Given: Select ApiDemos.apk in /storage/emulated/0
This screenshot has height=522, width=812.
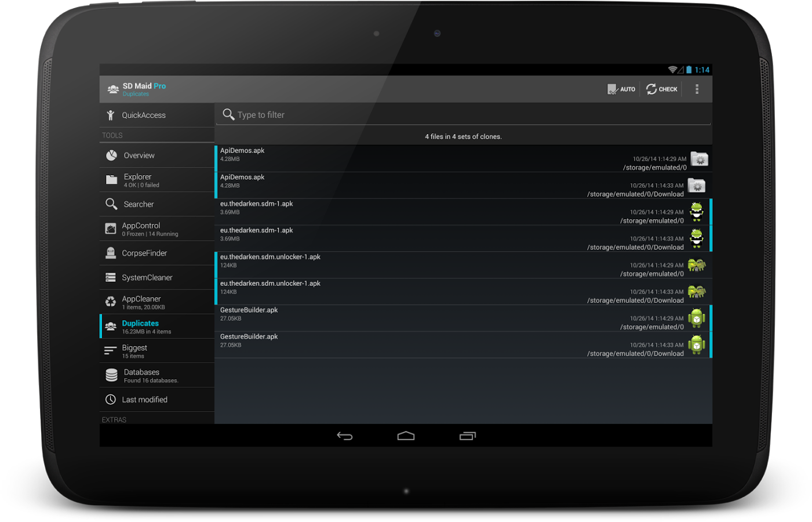Looking at the screenshot, I should [x=463, y=158].
